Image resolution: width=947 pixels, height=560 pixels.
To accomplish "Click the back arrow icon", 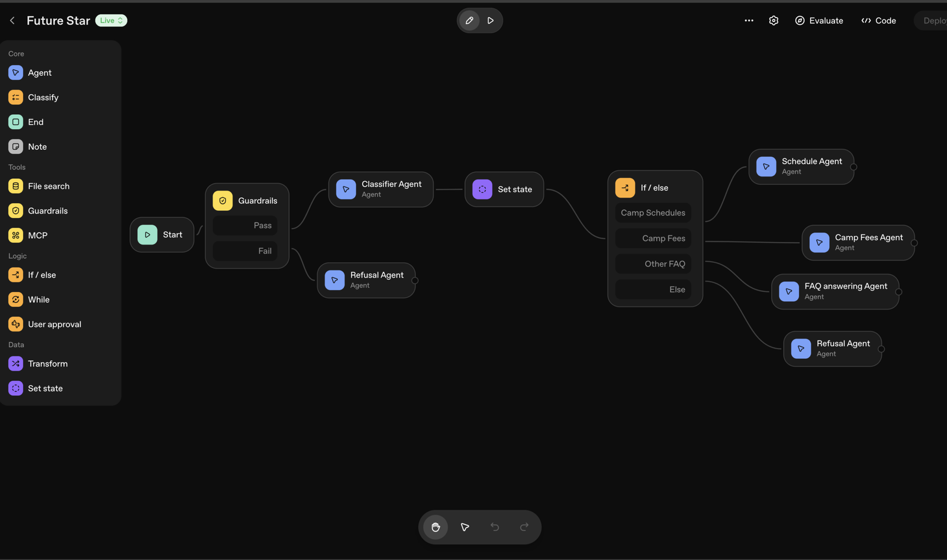I will click(12, 21).
